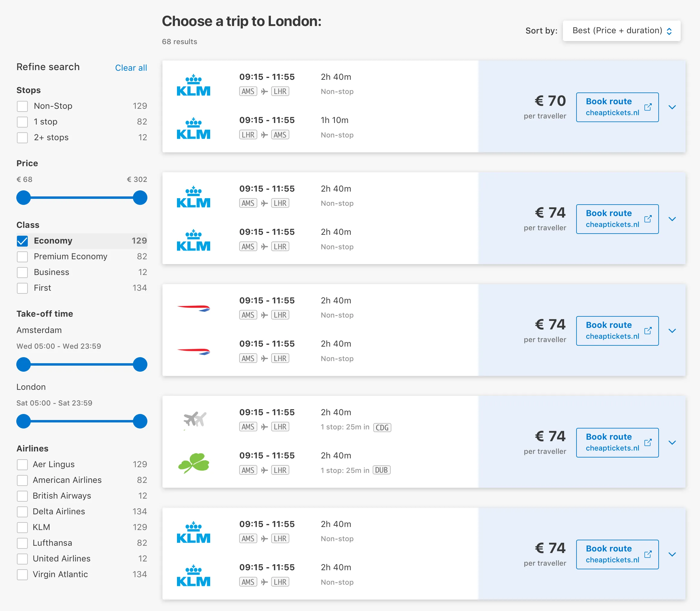Click the external link icon on the British Airways Book route button
This screenshot has width=700, height=611.
point(648,331)
